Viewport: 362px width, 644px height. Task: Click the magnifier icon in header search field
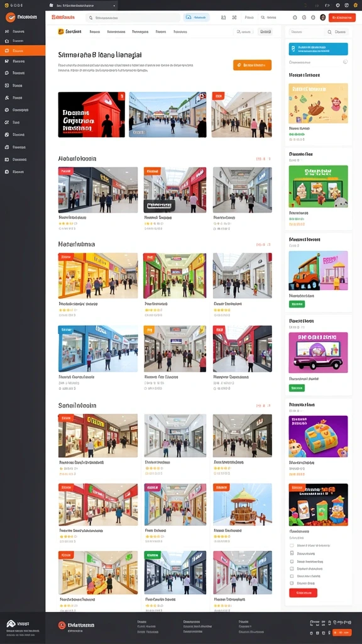90,18
